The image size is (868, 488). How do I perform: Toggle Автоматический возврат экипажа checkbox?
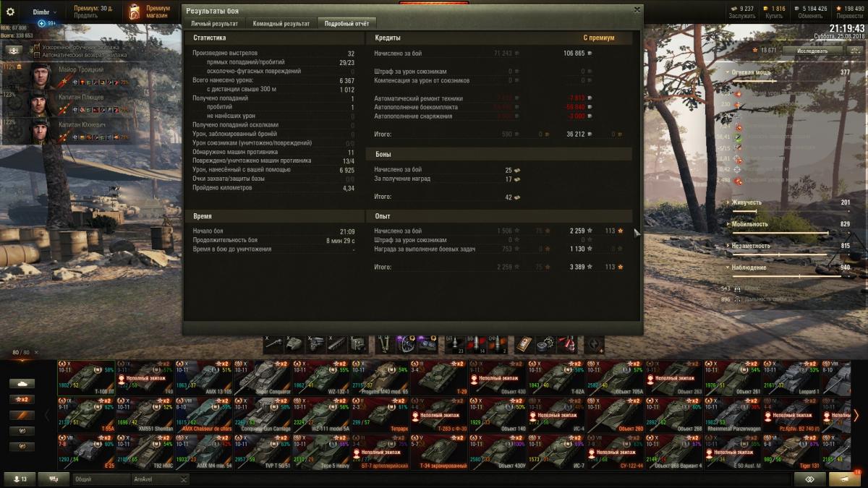(x=37, y=55)
